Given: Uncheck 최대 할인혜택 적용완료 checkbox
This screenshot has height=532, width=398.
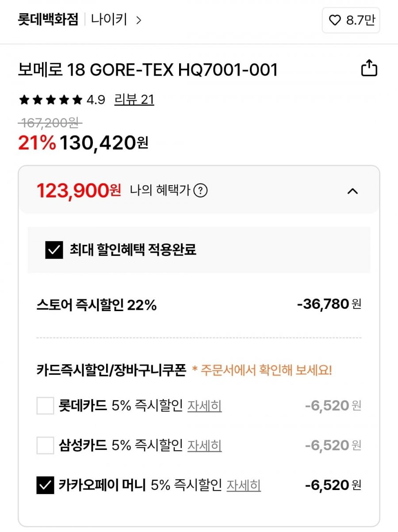Looking at the screenshot, I should [x=54, y=250].
